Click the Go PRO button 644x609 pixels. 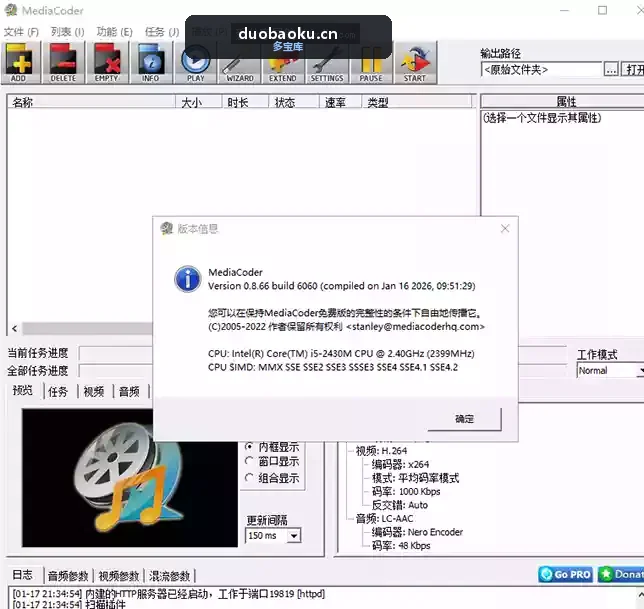tap(565, 574)
